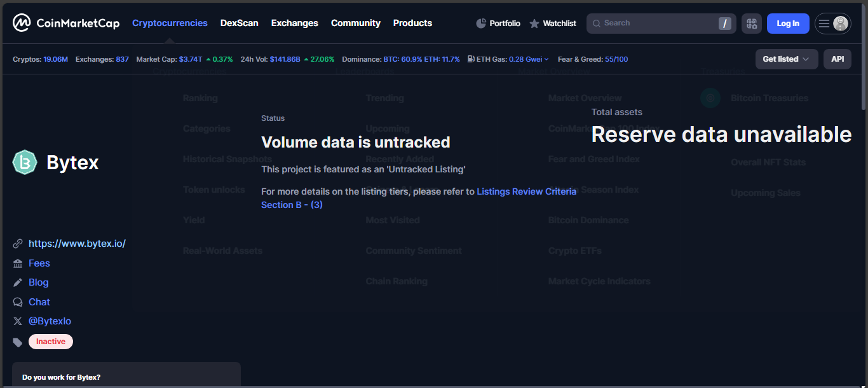This screenshot has height=388, width=868.
Task: Click the X logo beside @BytexIo
Action: click(18, 321)
